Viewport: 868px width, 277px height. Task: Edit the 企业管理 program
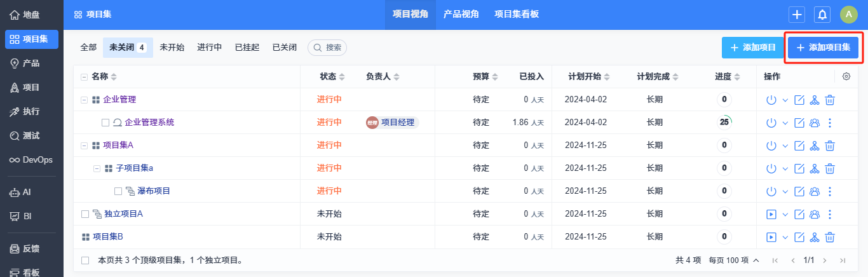coord(800,100)
